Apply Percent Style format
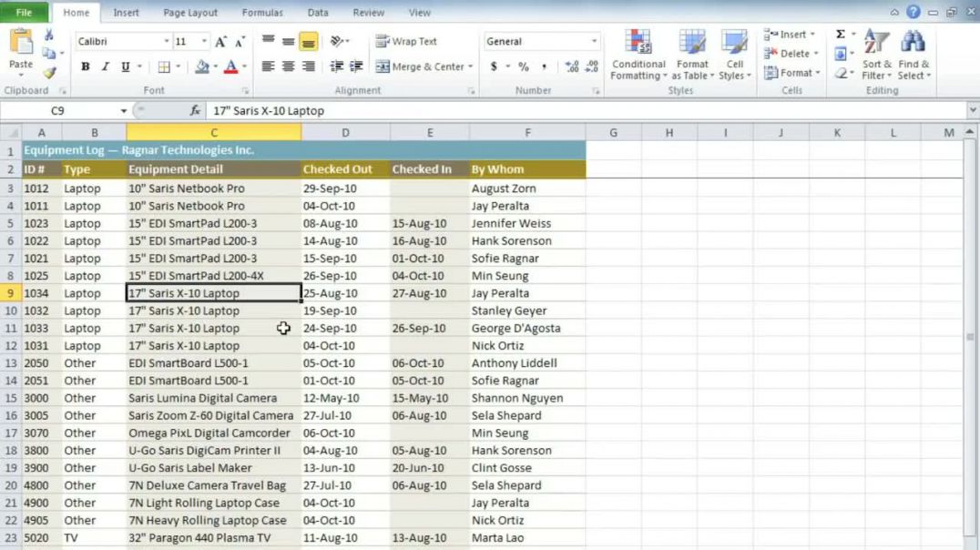This screenshot has height=550, width=980. (524, 66)
